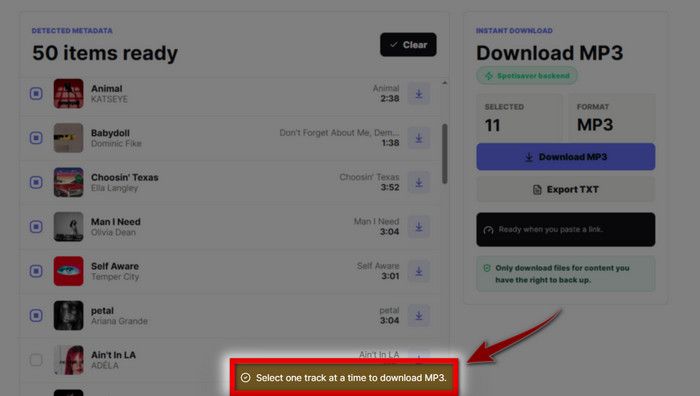Click the Ain't In LA song title
The width and height of the screenshot is (700, 396).
point(113,355)
